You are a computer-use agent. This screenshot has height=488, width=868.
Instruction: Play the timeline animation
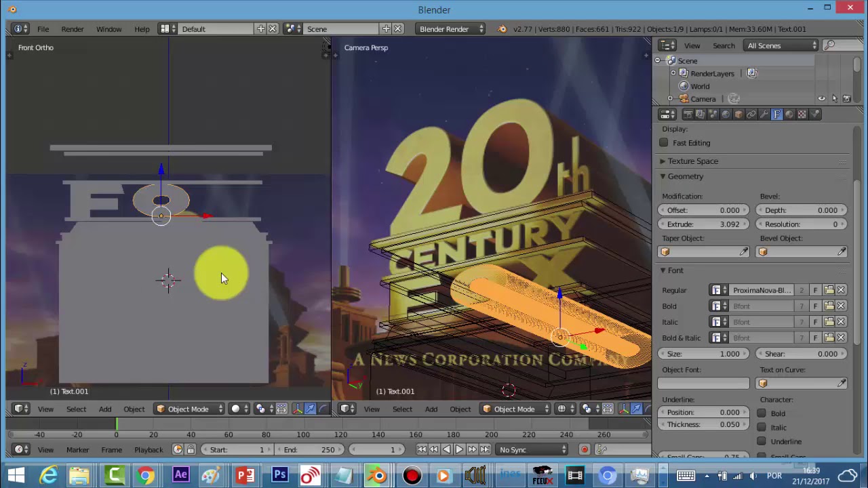click(x=459, y=449)
